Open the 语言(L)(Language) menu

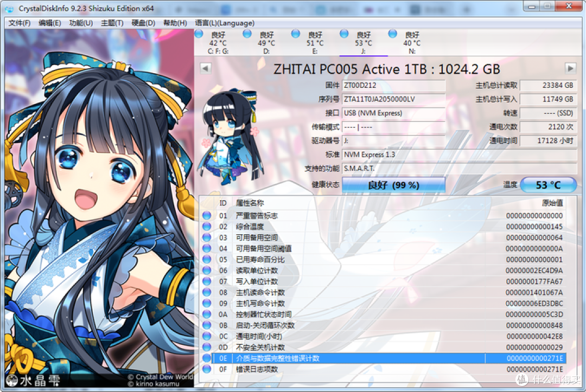click(225, 23)
